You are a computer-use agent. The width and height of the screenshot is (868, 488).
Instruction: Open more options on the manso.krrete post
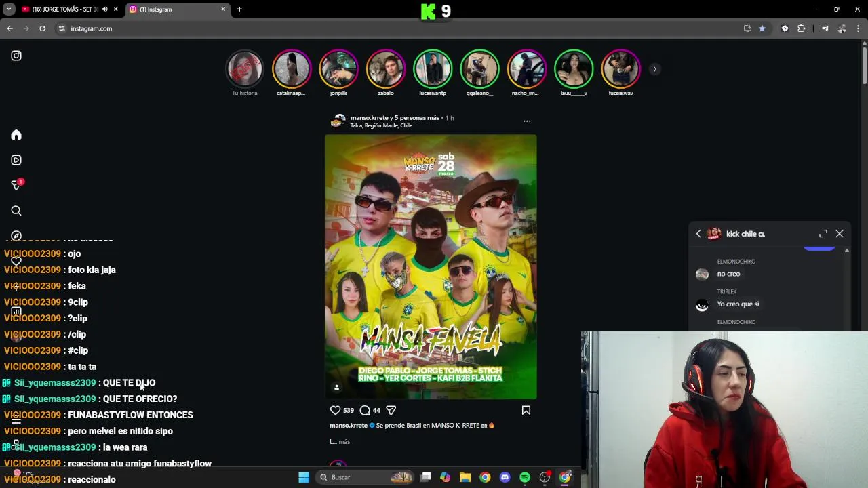pyautogui.click(x=527, y=121)
